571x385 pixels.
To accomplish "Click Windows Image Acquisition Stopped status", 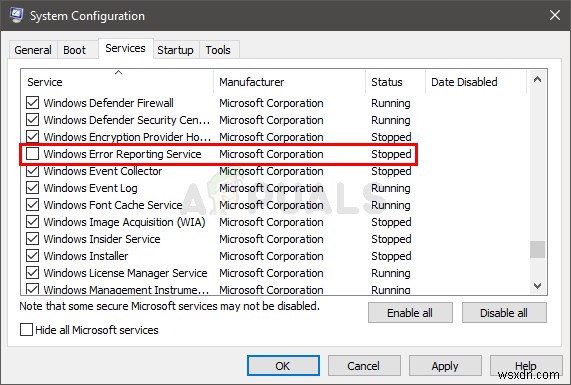I will pyautogui.click(x=391, y=222).
